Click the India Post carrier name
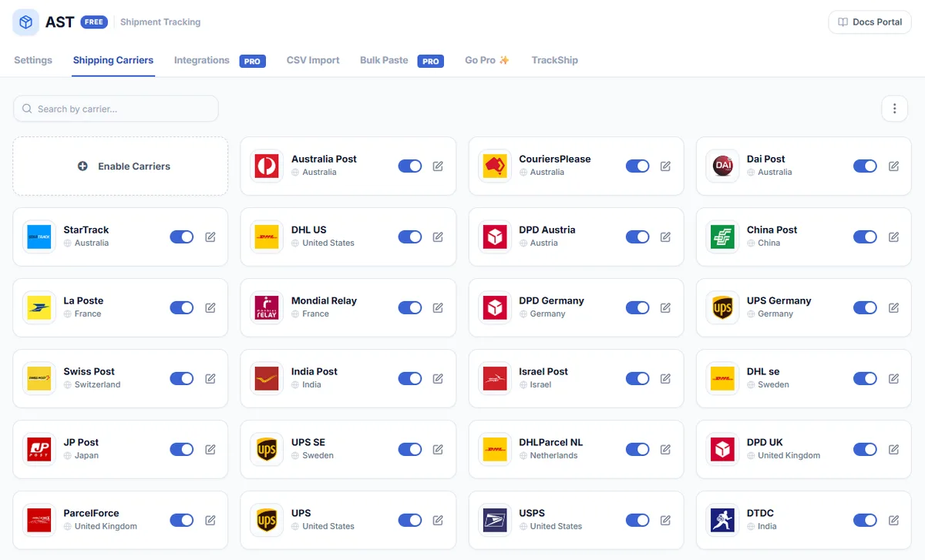Viewport: 925px width, 560px height. (314, 371)
